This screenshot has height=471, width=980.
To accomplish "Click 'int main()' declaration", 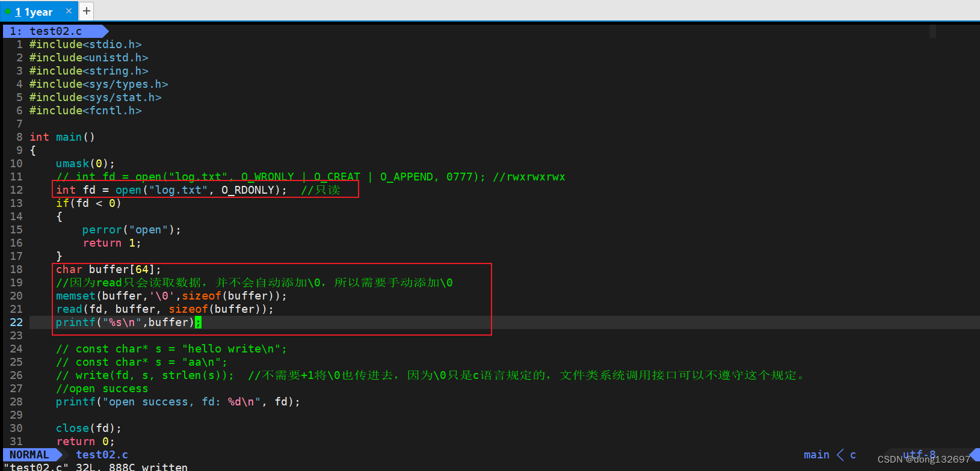I will click(x=63, y=137).
